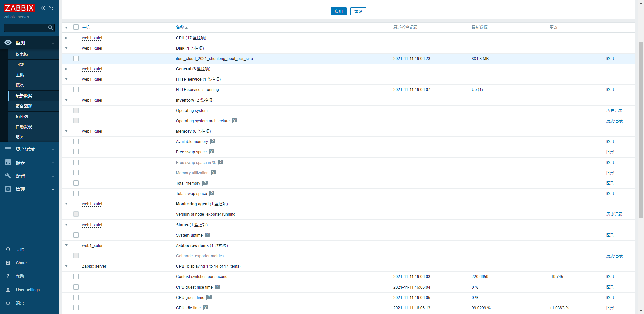The height and width of the screenshot is (314, 644).
Task: Click help icon beside Total swap space
Action: pyautogui.click(x=212, y=193)
